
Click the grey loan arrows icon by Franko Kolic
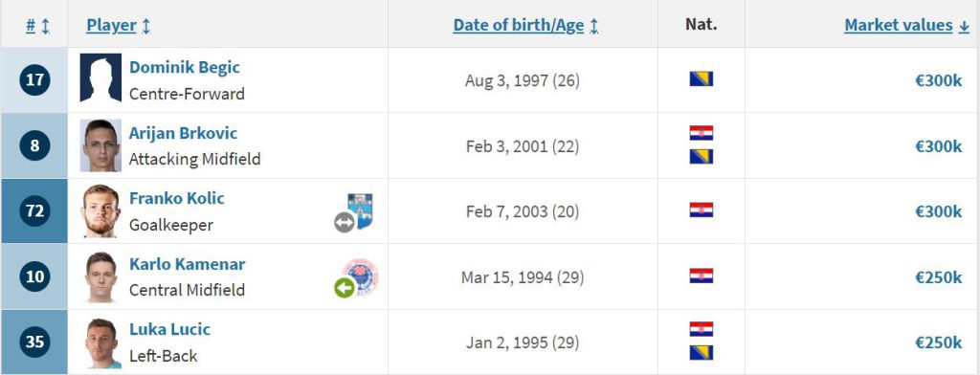pyautogui.click(x=344, y=222)
